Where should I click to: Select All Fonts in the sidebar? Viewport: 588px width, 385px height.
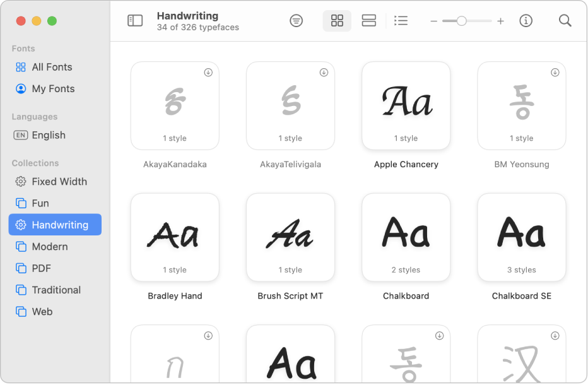click(55, 67)
